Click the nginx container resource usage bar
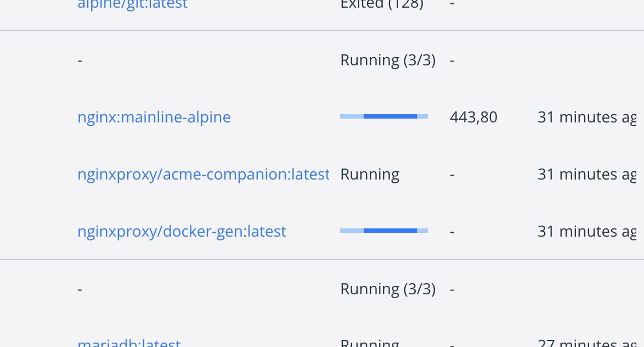This screenshot has width=644, height=347. (x=384, y=116)
